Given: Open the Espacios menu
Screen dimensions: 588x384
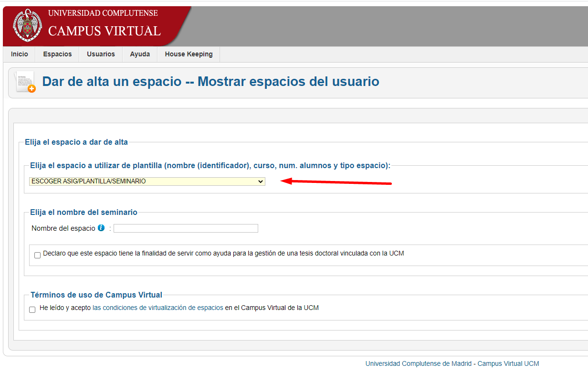Looking at the screenshot, I should pyautogui.click(x=57, y=54).
